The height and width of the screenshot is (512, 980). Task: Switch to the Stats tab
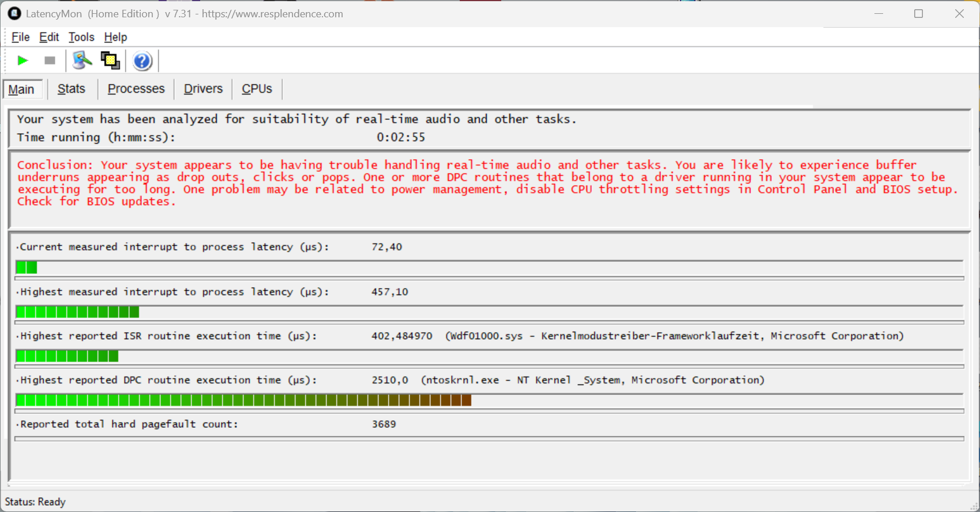click(72, 89)
